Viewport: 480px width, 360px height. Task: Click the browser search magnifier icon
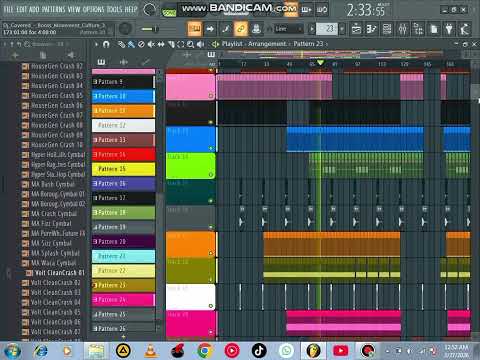click(27, 44)
